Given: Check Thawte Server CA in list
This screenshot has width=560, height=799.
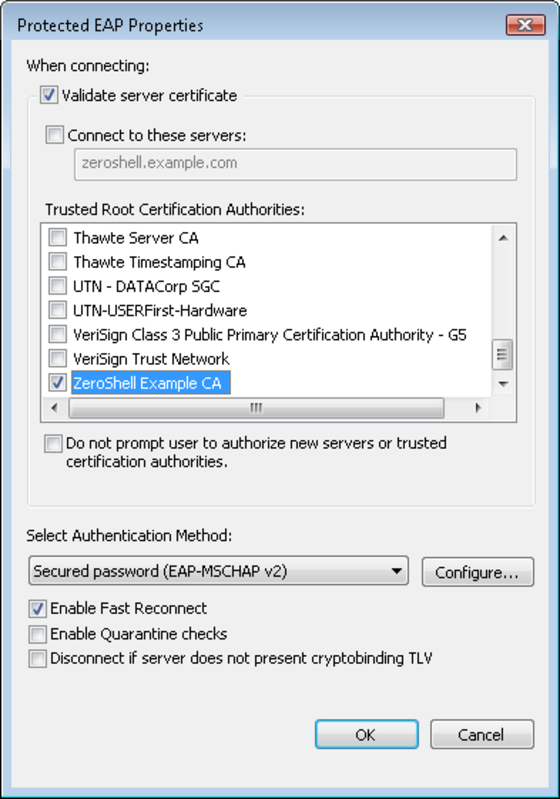Looking at the screenshot, I should (x=58, y=237).
